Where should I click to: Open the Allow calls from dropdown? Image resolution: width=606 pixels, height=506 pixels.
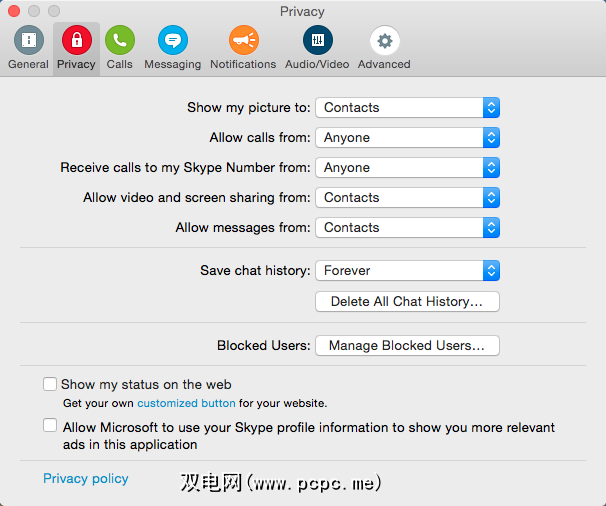(407, 137)
